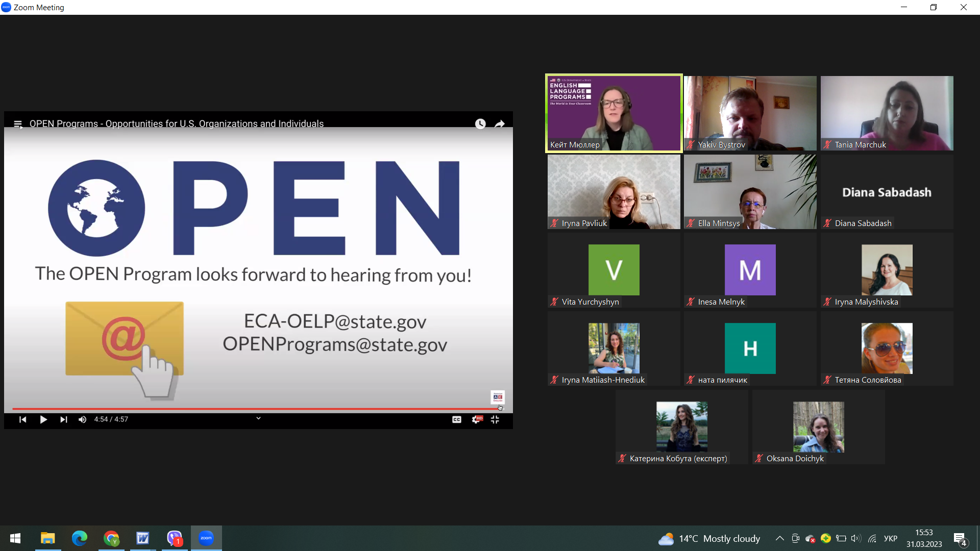Share the video using arrow icon
The height and width of the screenshot is (551, 980).
500,124
